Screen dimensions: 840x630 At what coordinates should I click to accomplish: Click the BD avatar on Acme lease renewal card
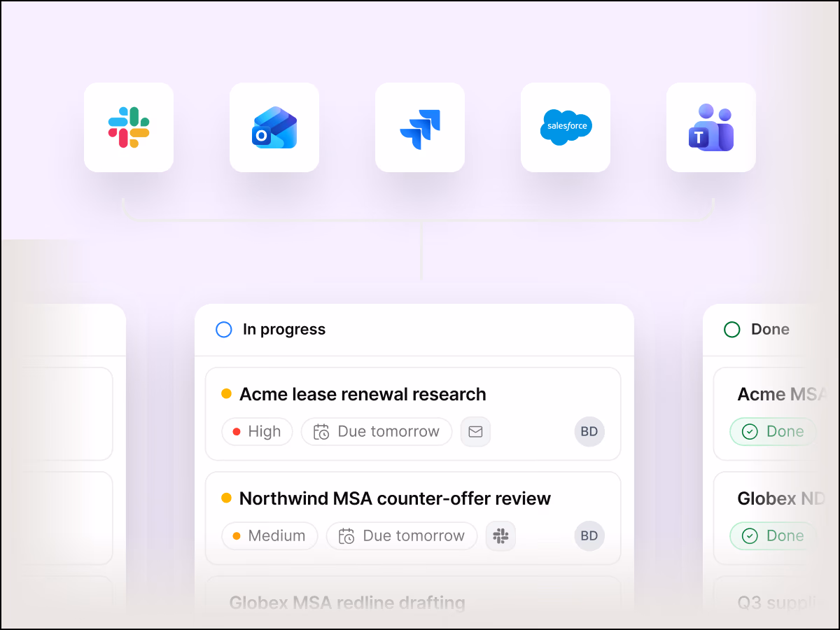tap(589, 432)
